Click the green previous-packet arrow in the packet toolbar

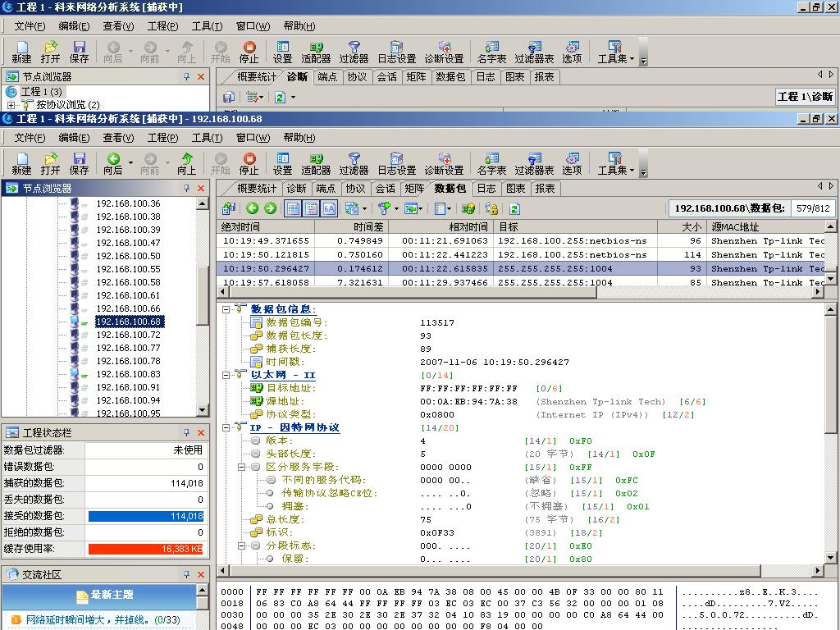pyautogui.click(x=253, y=209)
